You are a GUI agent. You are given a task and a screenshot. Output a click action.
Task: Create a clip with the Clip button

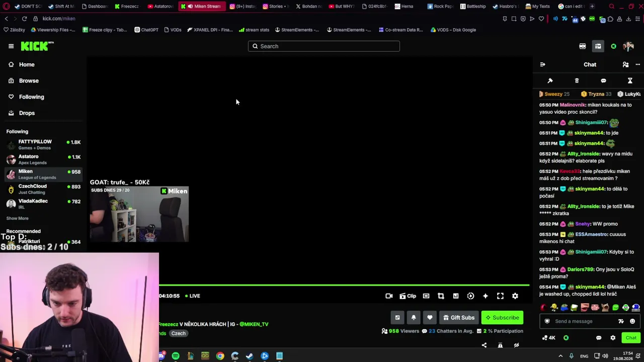408,296
